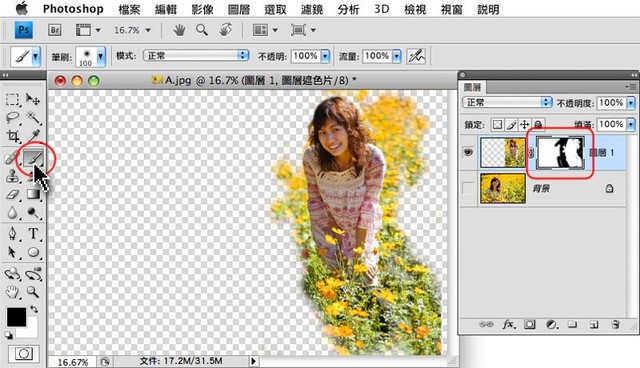Select the Pen tool
The image size is (640, 368).
tap(12, 234)
